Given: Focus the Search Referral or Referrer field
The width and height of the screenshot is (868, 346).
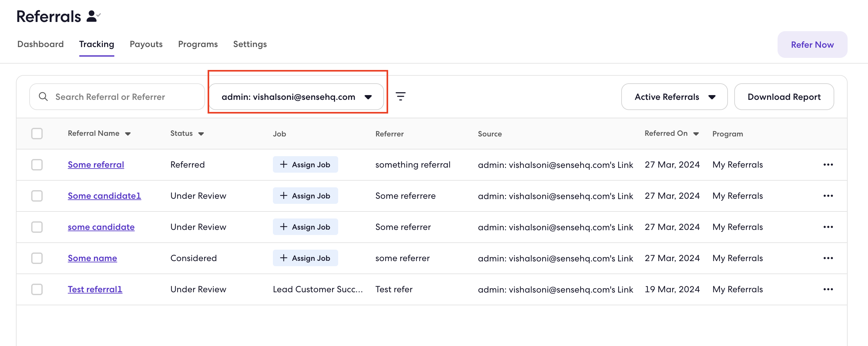Looking at the screenshot, I should pyautogui.click(x=117, y=97).
